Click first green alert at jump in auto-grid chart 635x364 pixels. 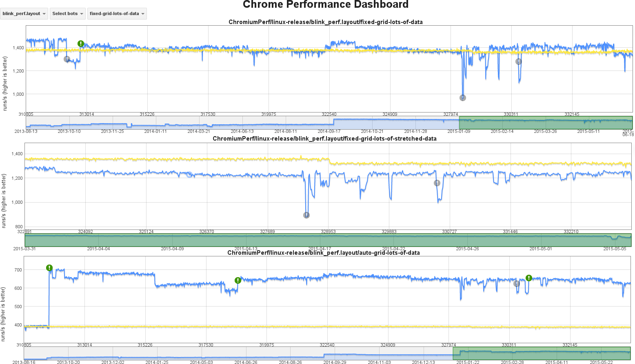pos(49,268)
